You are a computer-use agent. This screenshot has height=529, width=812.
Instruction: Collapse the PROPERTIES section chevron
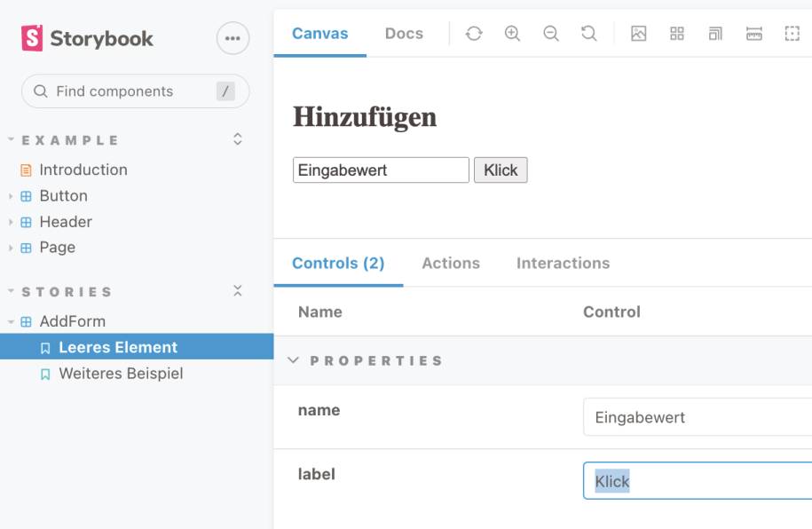(x=293, y=360)
